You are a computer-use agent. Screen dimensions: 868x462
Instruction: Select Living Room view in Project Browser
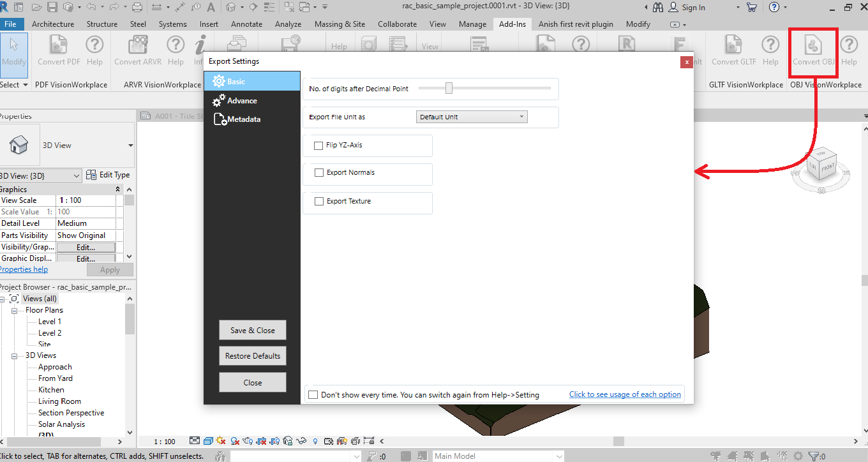[59, 401]
